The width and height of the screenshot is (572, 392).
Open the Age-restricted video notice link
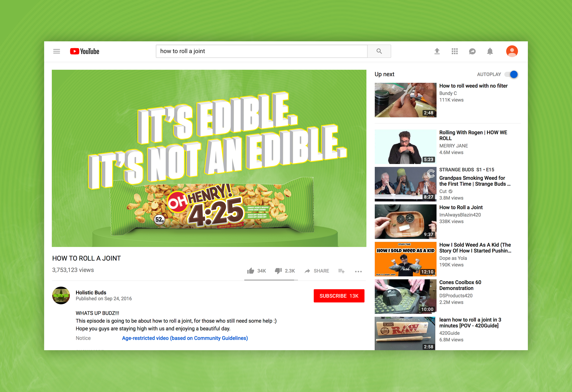(185, 338)
